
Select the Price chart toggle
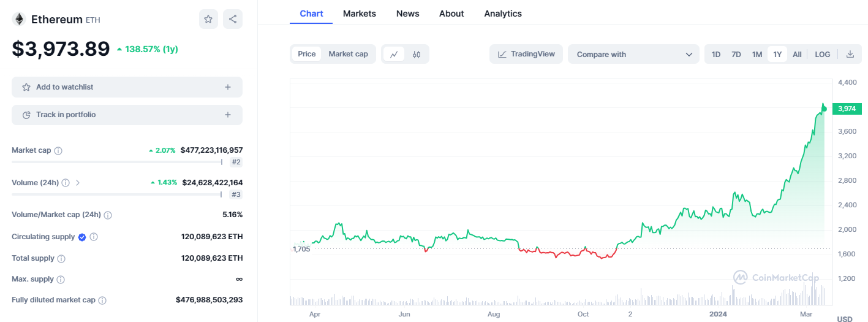307,54
